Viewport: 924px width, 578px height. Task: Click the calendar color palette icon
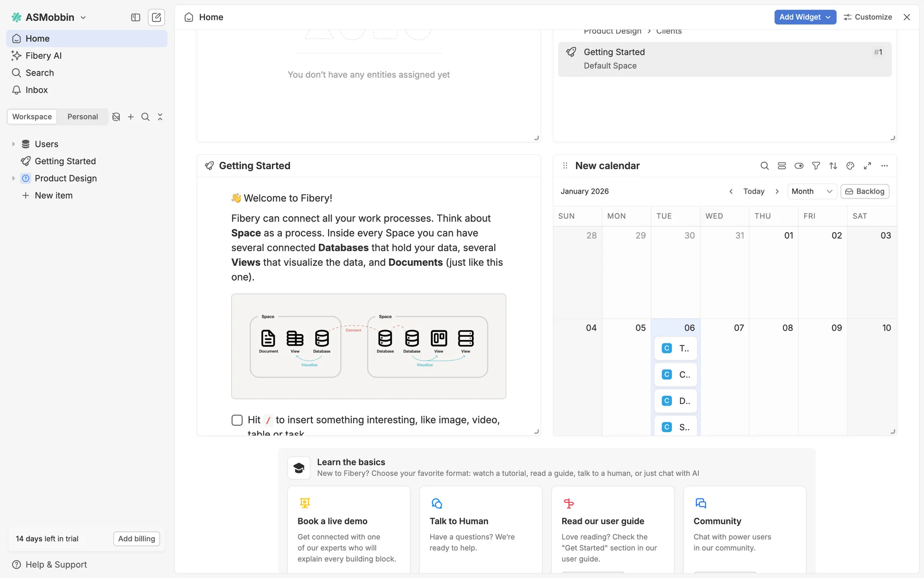point(850,166)
